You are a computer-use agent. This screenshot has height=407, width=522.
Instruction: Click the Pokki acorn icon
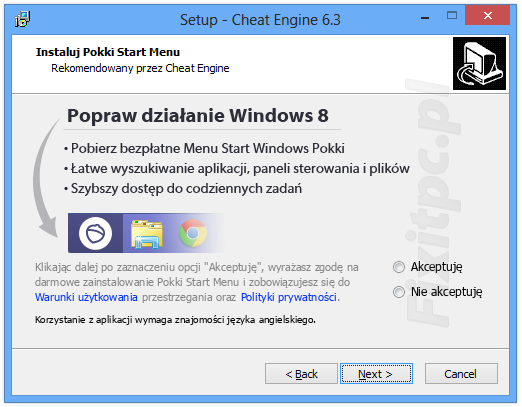click(95, 233)
